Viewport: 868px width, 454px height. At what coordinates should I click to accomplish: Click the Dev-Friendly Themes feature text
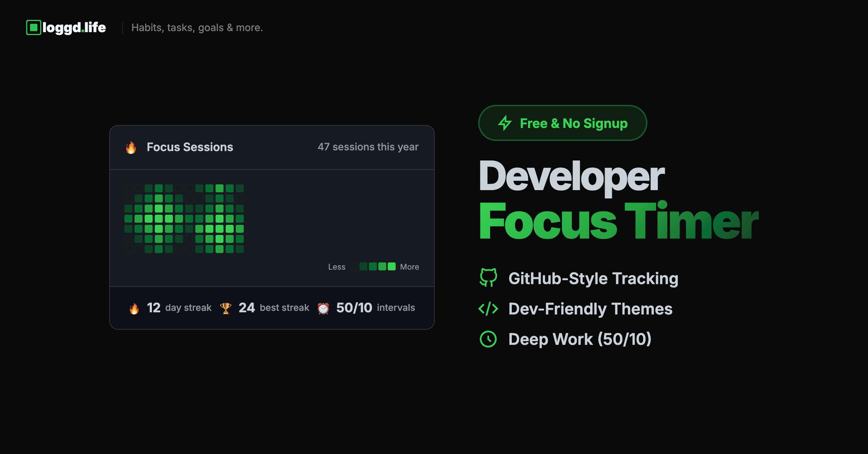590,309
